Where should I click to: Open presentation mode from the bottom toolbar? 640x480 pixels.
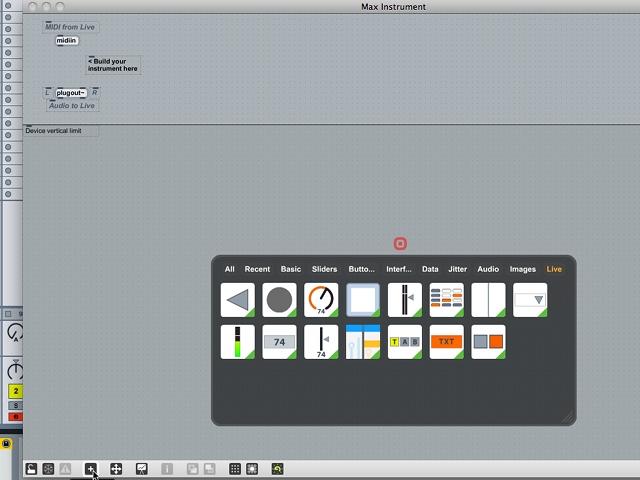[142, 469]
